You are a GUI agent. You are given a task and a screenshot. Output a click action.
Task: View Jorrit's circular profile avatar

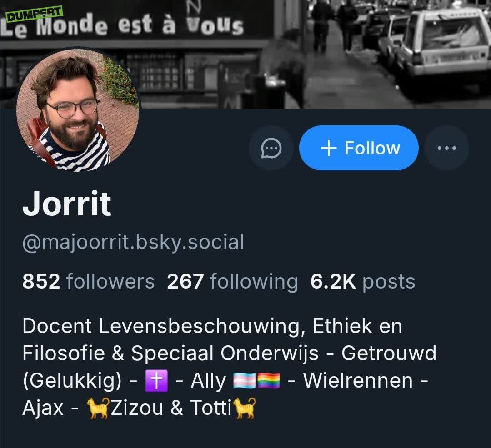[78, 110]
